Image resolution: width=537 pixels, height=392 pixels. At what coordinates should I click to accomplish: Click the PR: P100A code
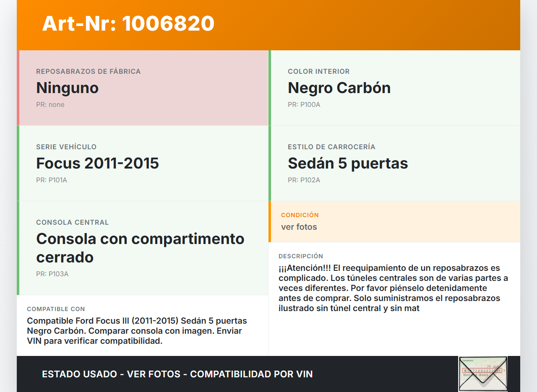(304, 104)
